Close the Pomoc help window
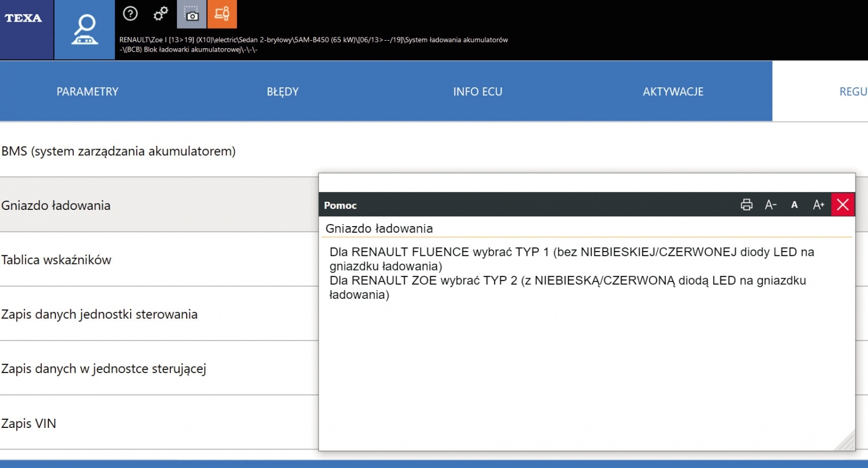 click(843, 204)
